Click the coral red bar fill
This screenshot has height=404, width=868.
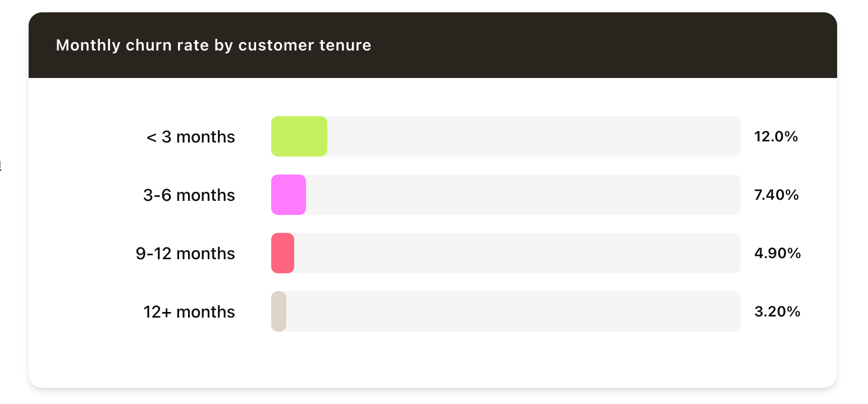pos(282,253)
